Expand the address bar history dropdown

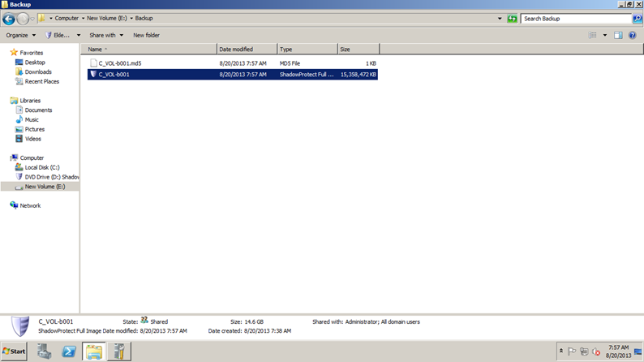[500, 19]
